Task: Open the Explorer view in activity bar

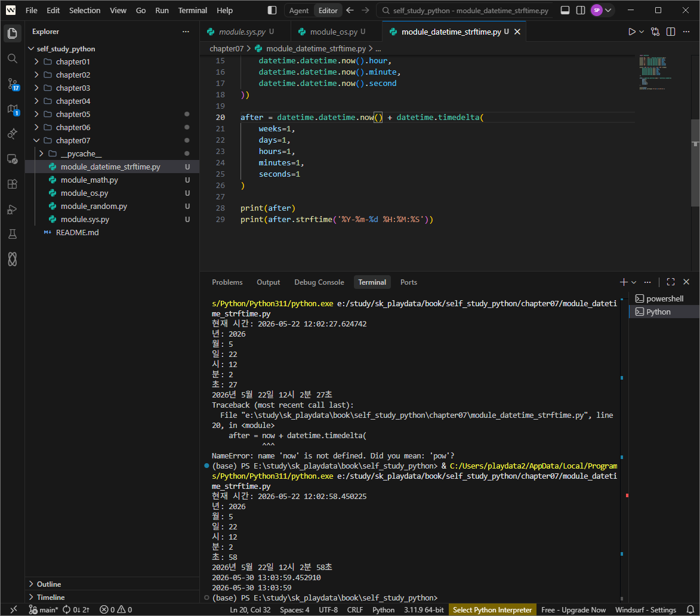Action: (x=13, y=33)
